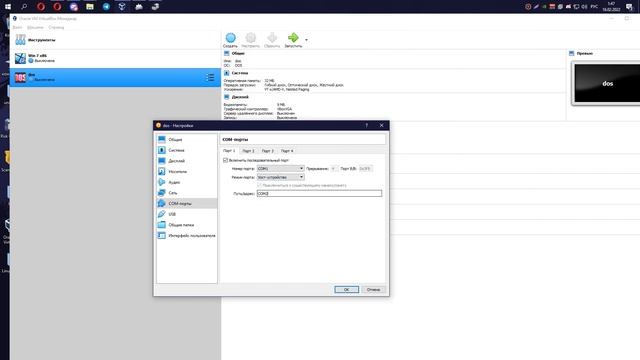Screen dimensions: 640x360
Task: Switch to the Port 3 tab
Action: [x=267, y=151]
